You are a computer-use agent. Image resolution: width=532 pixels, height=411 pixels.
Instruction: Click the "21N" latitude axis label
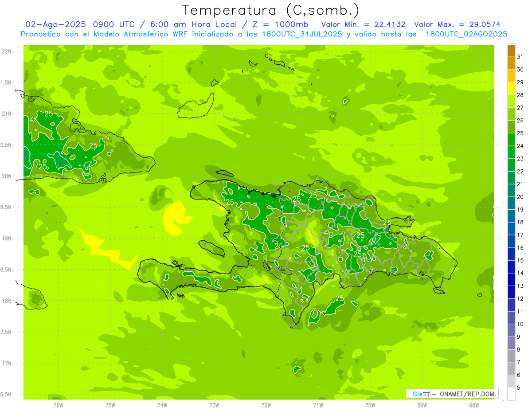tap(6, 114)
